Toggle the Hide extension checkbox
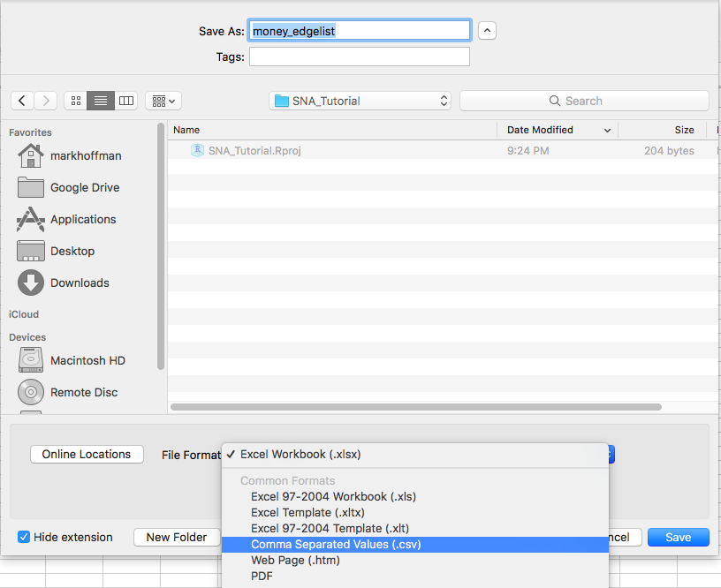This screenshot has width=721, height=588. coord(24,537)
